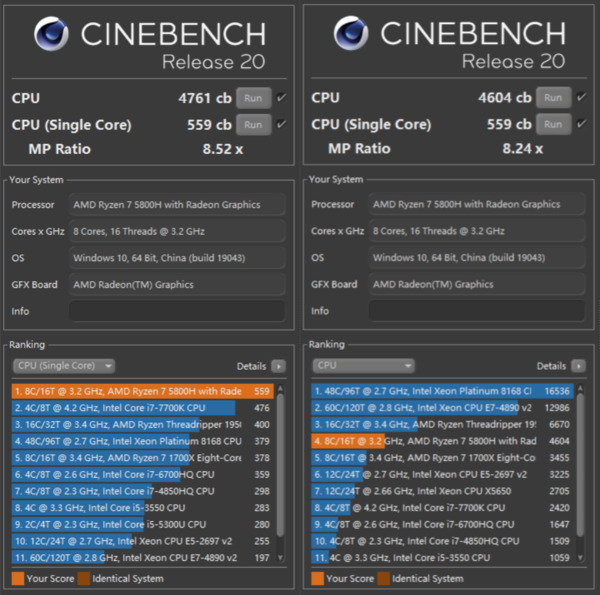Click Your Score orange swatch in right window
The height and width of the screenshot is (595, 600).
point(317,579)
